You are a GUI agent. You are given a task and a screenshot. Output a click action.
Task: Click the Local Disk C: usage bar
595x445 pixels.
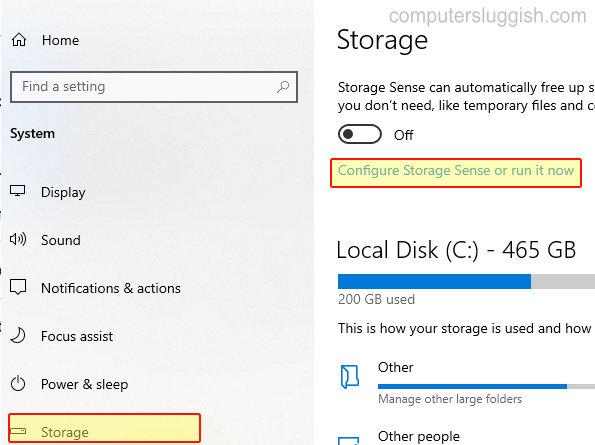tap(466, 281)
